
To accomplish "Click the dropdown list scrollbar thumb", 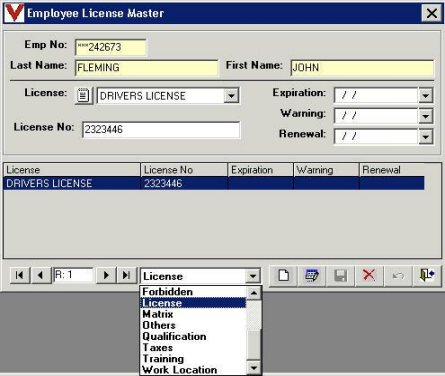I will tap(254, 346).
